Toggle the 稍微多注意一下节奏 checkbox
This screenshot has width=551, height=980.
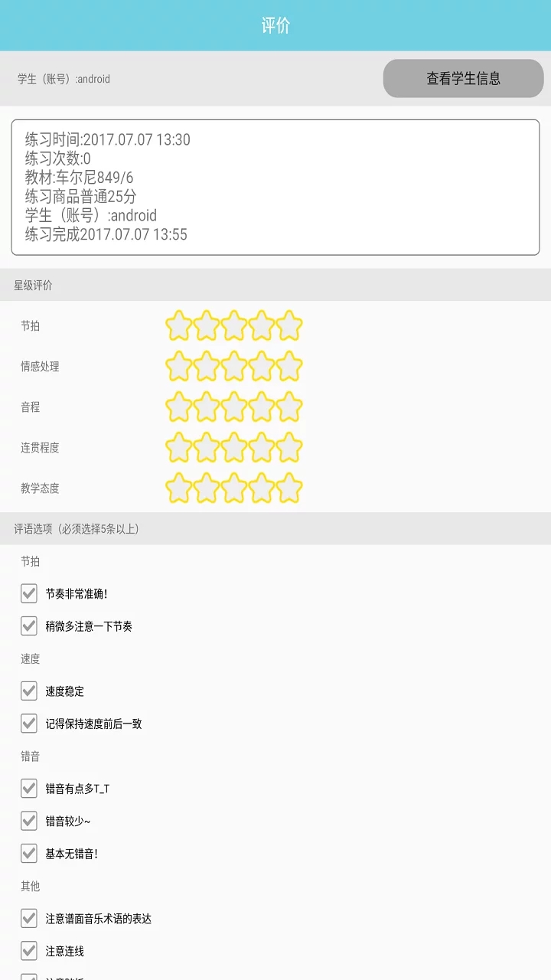29,626
